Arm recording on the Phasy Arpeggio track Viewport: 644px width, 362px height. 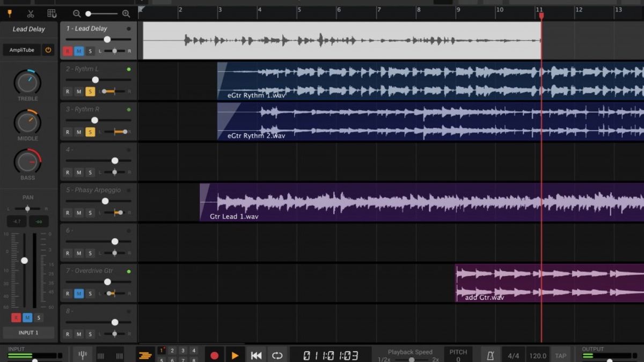click(67, 212)
